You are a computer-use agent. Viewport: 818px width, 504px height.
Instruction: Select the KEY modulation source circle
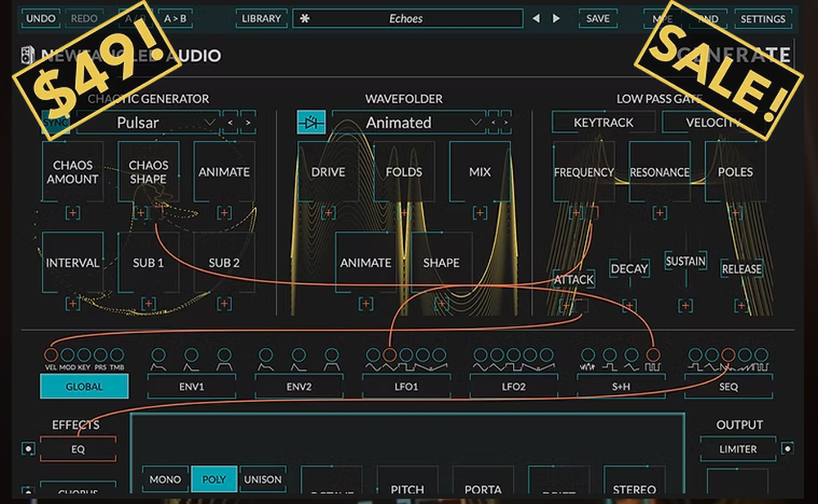tap(84, 355)
